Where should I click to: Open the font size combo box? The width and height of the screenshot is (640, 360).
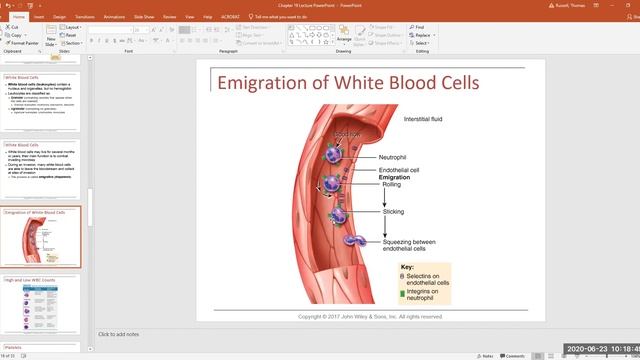point(141,30)
